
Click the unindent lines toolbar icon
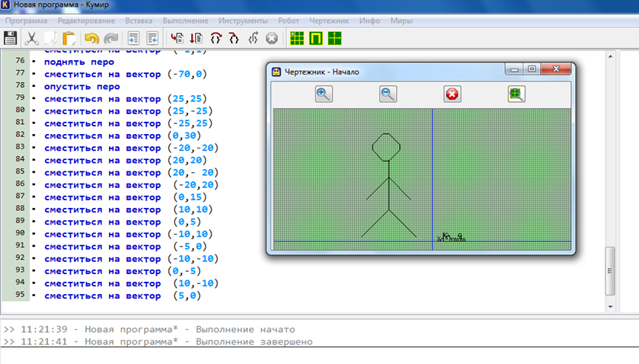tap(152, 38)
